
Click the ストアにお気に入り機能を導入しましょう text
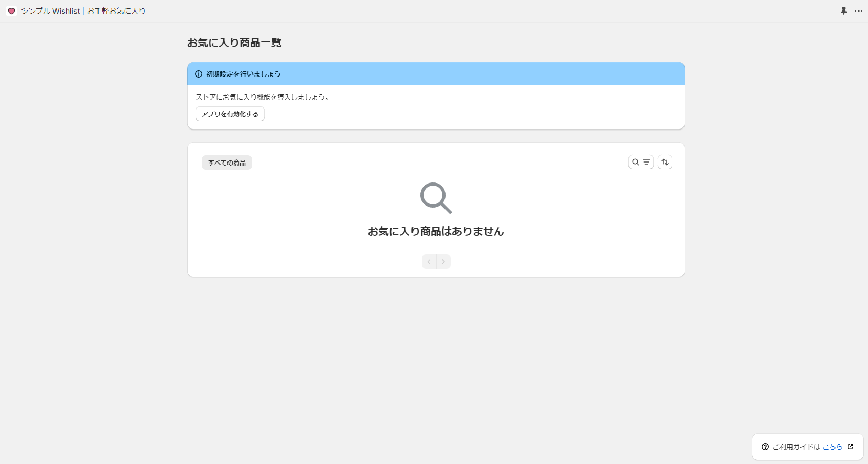point(262,97)
